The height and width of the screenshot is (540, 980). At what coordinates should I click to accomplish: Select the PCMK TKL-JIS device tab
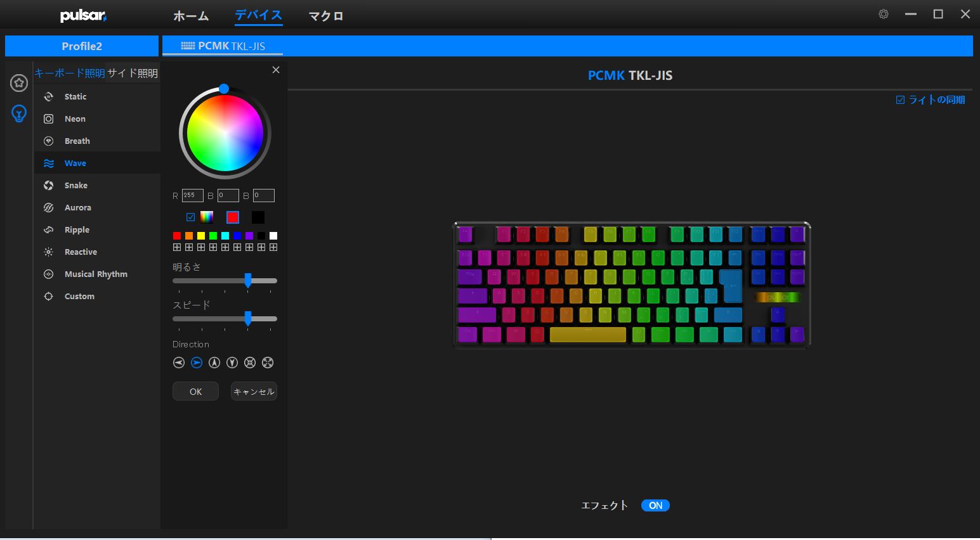click(223, 46)
